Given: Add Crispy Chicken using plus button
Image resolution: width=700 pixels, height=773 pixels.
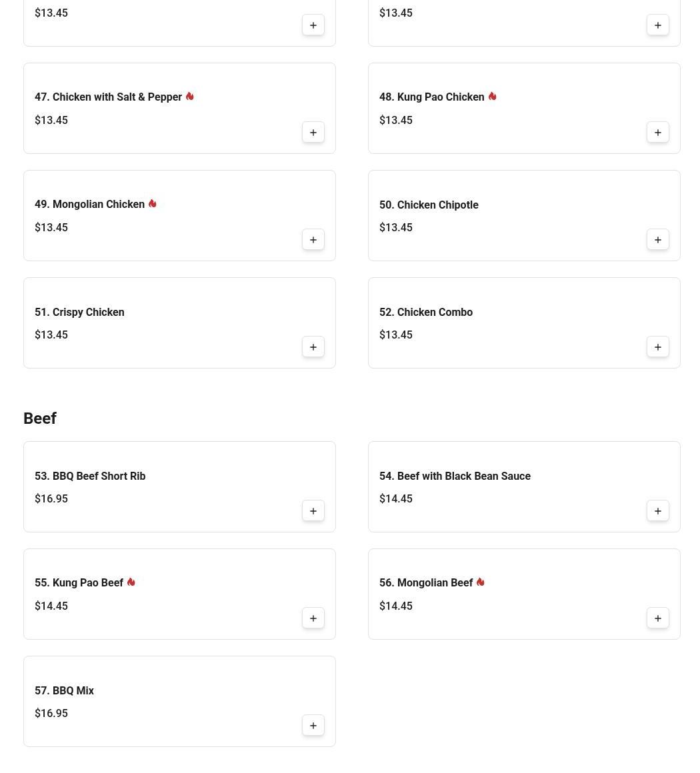Looking at the screenshot, I should click(313, 347).
